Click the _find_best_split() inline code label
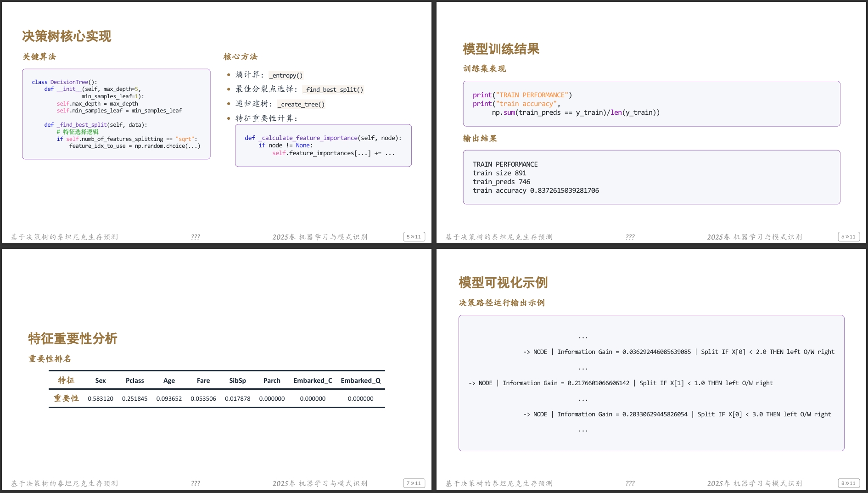868x493 pixels. [334, 90]
